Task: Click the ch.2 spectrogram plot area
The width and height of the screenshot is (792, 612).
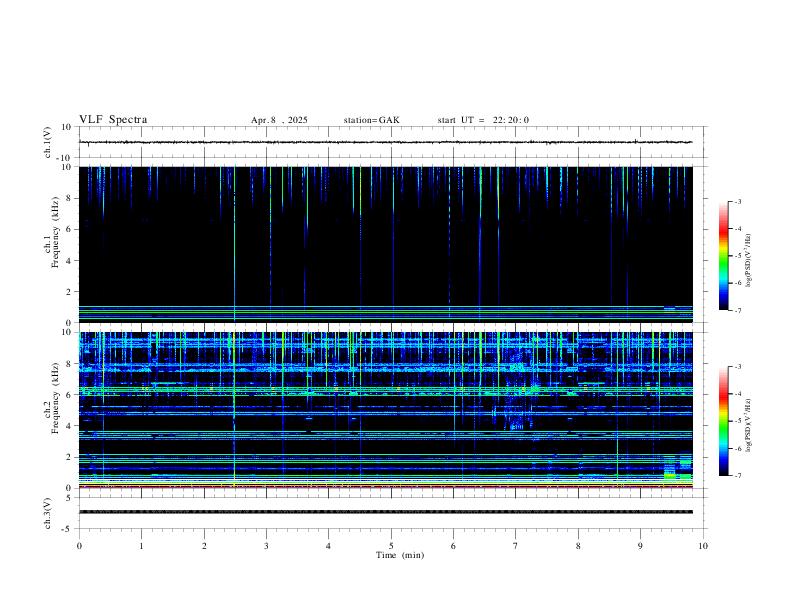Action: tap(385, 410)
